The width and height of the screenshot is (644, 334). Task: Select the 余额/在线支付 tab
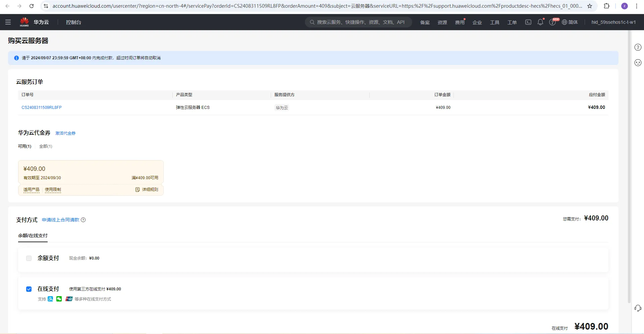point(33,236)
